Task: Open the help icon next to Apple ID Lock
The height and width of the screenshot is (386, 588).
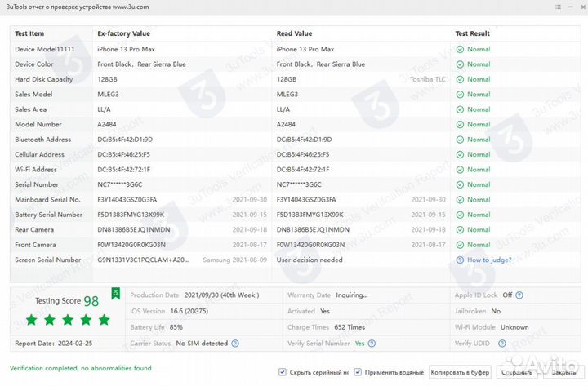Action: click(519, 295)
